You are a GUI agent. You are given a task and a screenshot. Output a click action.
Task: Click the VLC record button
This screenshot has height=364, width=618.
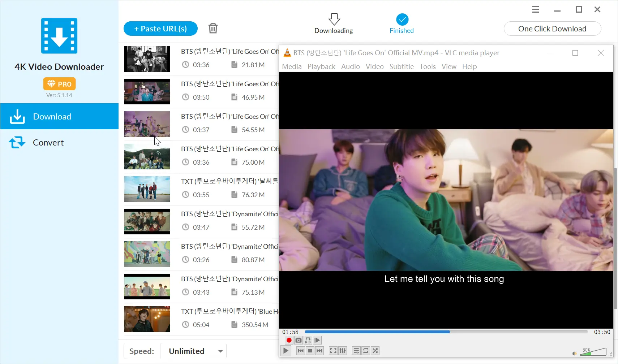289,340
